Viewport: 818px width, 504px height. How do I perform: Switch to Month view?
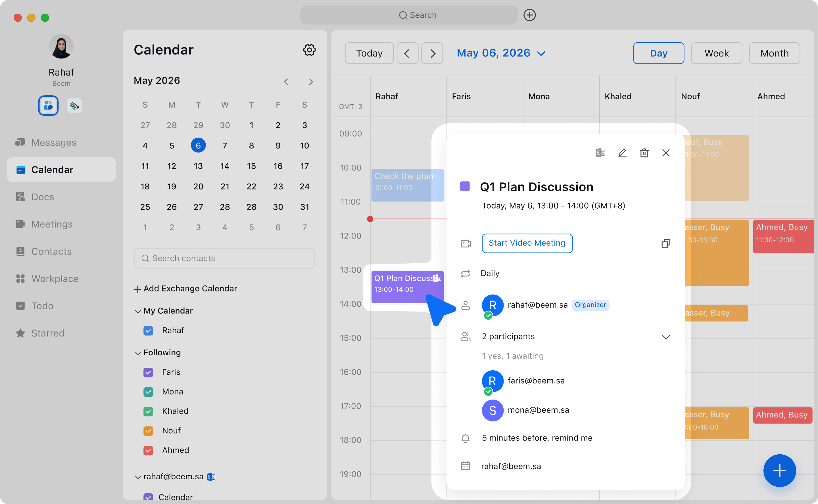tap(775, 53)
